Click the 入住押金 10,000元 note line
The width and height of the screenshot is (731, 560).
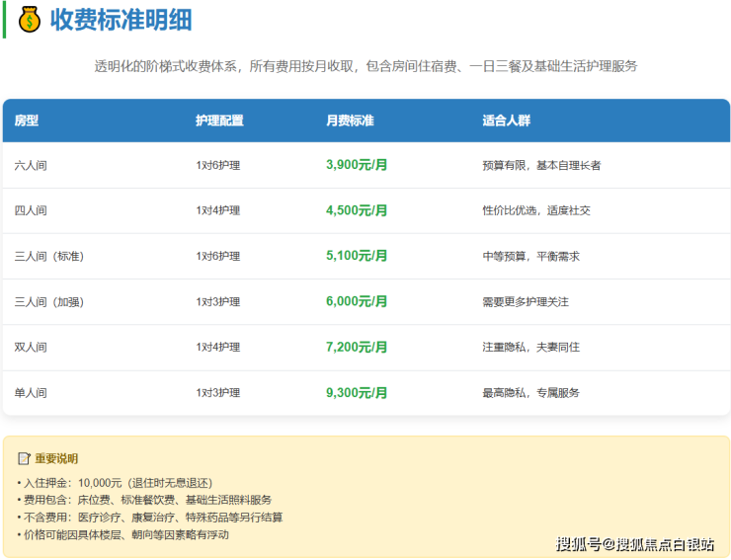[117, 483]
